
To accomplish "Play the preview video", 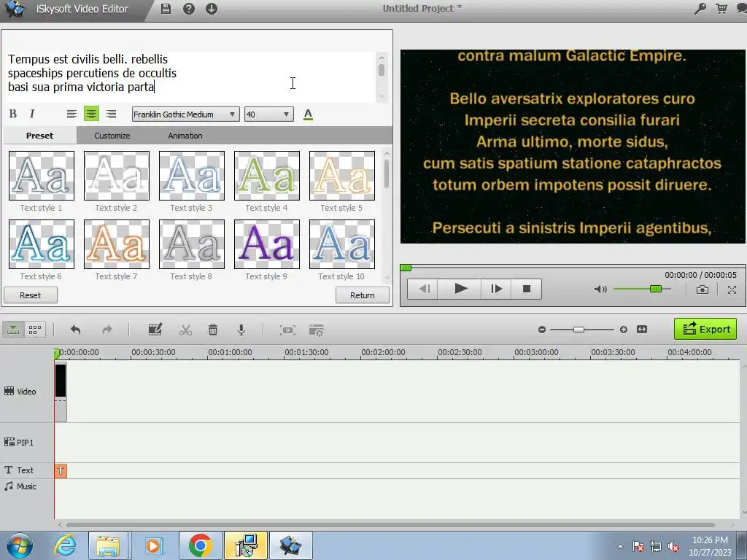I will coord(460,289).
